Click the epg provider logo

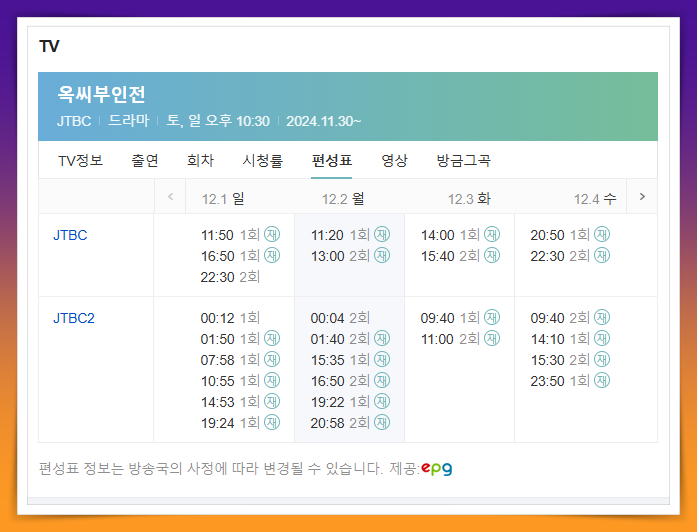437,469
